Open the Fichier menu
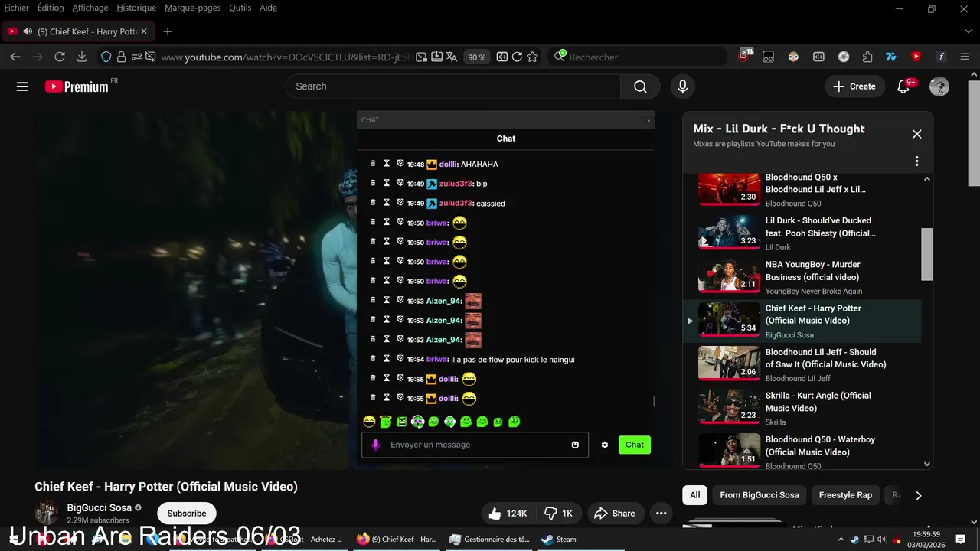Image resolution: width=980 pixels, height=551 pixels. coord(17,8)
